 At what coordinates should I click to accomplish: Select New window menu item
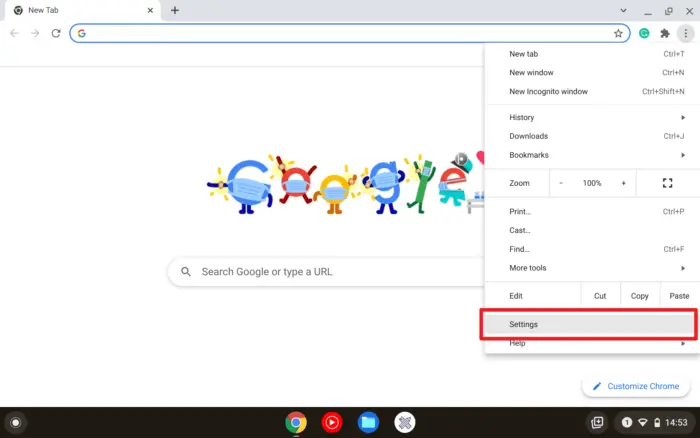click(x=592, y=73)
